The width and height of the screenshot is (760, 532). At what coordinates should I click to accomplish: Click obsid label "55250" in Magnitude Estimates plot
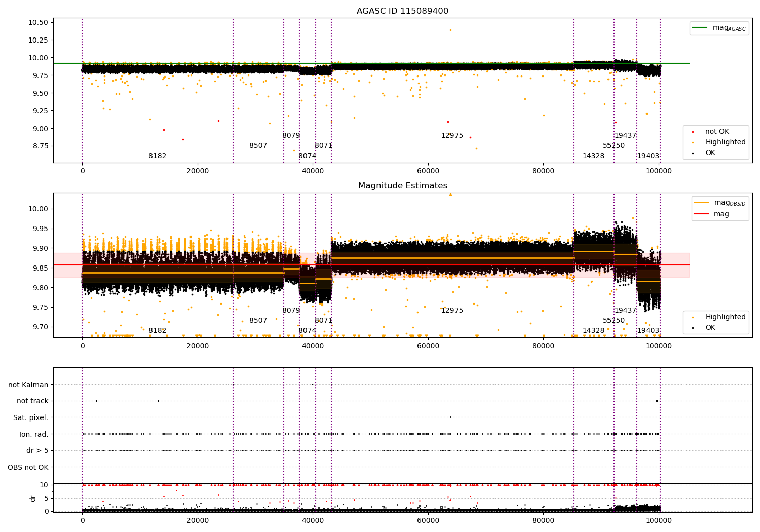[614, 321]
